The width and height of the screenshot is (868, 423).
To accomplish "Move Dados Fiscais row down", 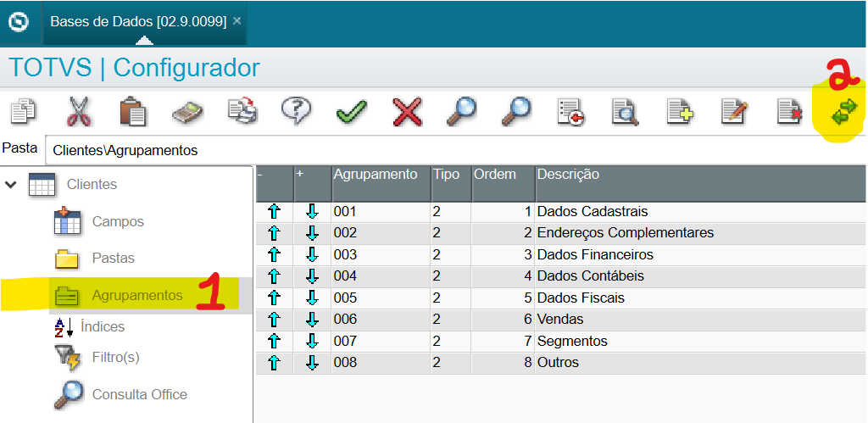I will (312, 298).
